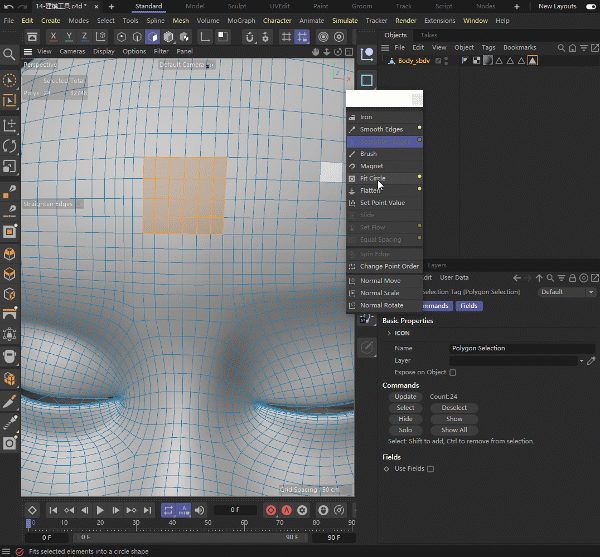Click the viewport search magnifier icon
The width and height of the screenshot is (600, 557).
tap(10, 55)
